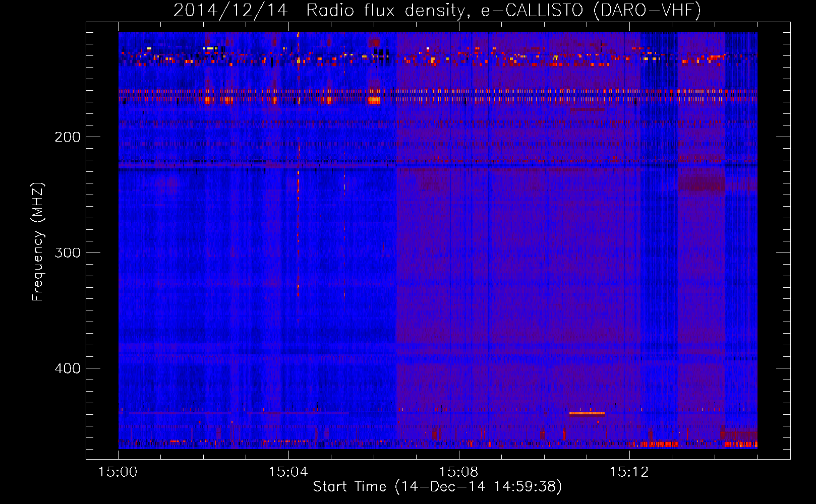Click the '15:00' time tick label
Image resolution: width=816 pixels, height=504 pixels.
(x=118, y=472)
